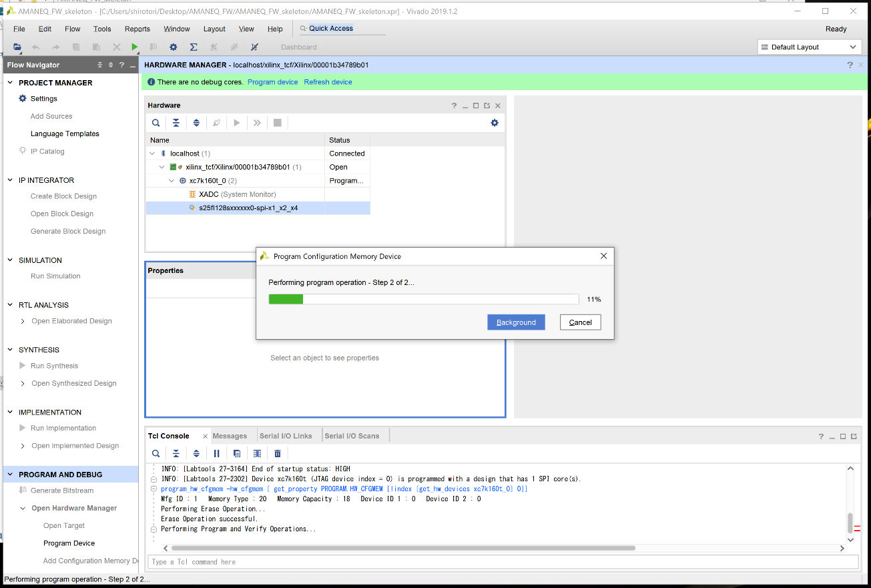Click Collapse All icon in Hardware panel
Viewport: 871px width, 588px height.
coord(176,123)
